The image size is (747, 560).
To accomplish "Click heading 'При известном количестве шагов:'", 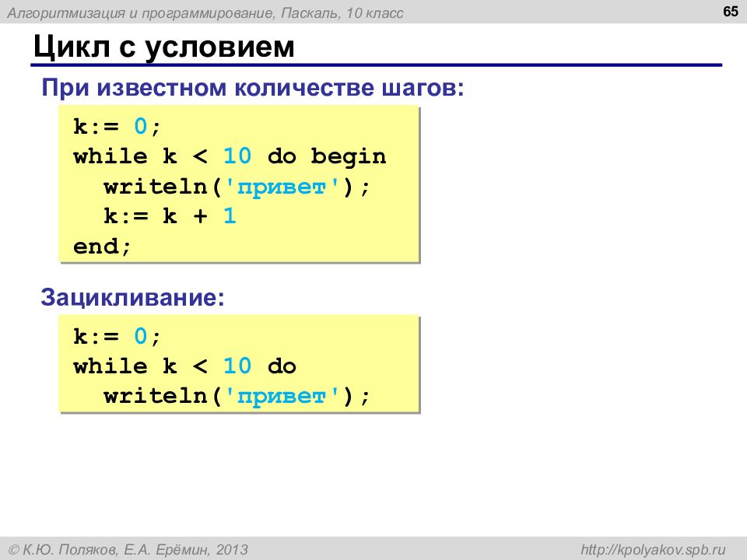I will point(253,88).
